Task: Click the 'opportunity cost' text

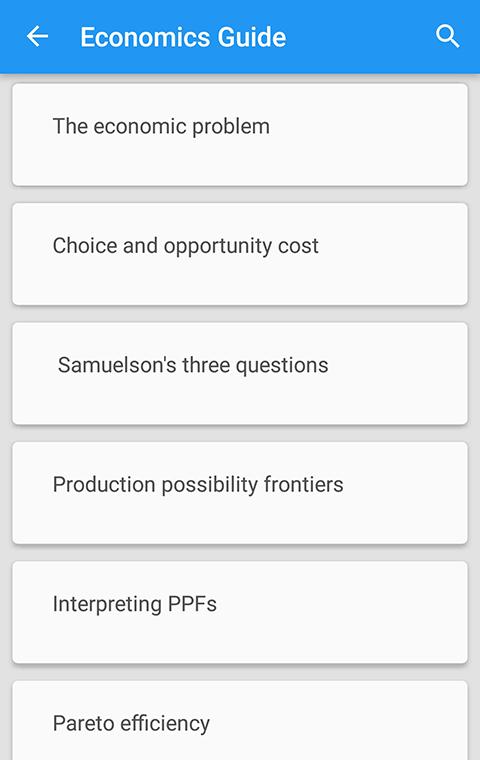Action: (x=241, y=246)
